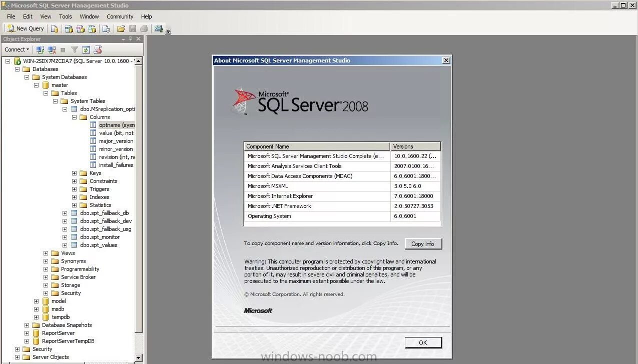Screen dimensions: 638x364
Task: Expand the ReportServerTempDB database
Action: pos(27,341)
